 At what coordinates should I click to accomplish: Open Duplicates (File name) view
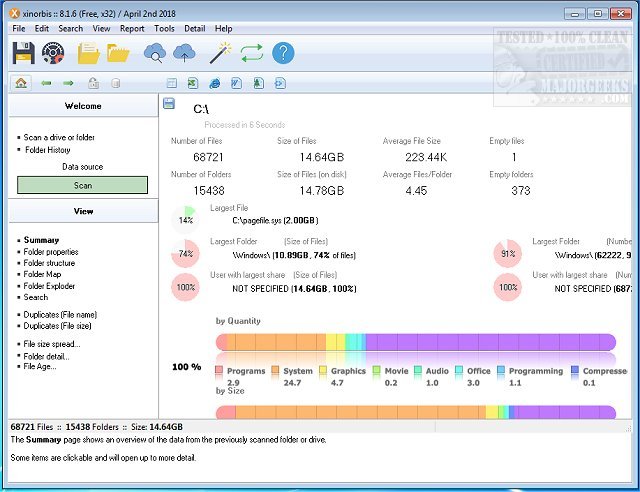pyautogui.click(x=60, y=314)
